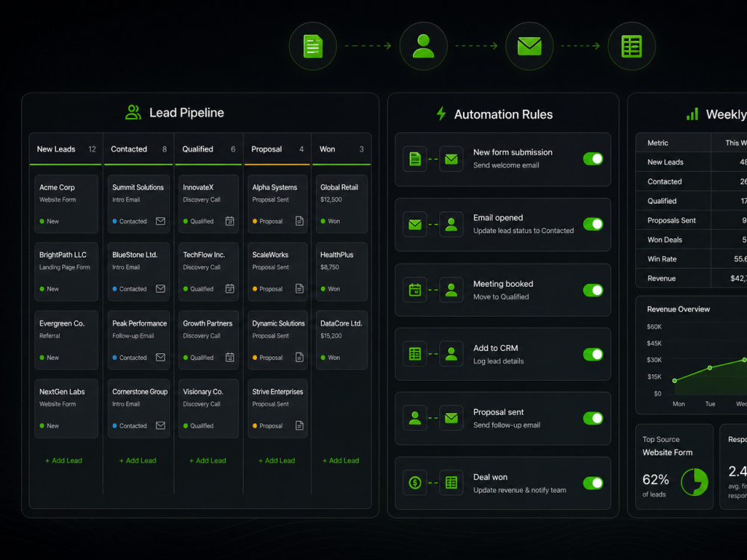Screen dimensions: 747x560
Task: Click document icon on Strive Enterprises card
Action: (x=300, y=426)
